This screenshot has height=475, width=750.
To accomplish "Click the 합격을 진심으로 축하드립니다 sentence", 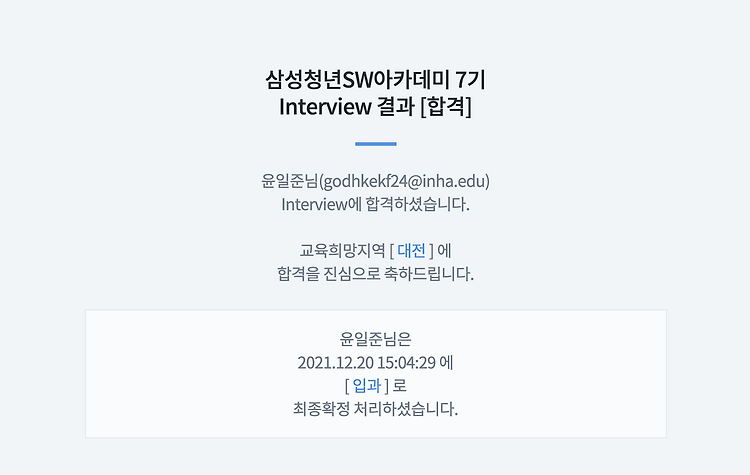I will [375, 274].
